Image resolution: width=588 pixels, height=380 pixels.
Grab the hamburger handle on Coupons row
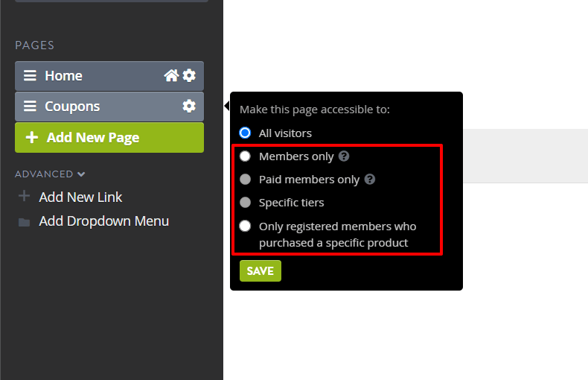coord(30,107)
